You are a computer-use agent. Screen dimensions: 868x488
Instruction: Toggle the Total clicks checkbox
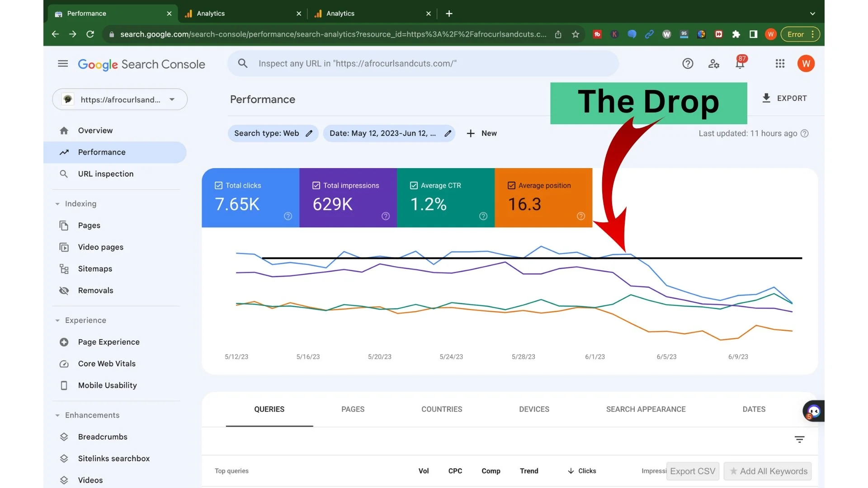219,185
